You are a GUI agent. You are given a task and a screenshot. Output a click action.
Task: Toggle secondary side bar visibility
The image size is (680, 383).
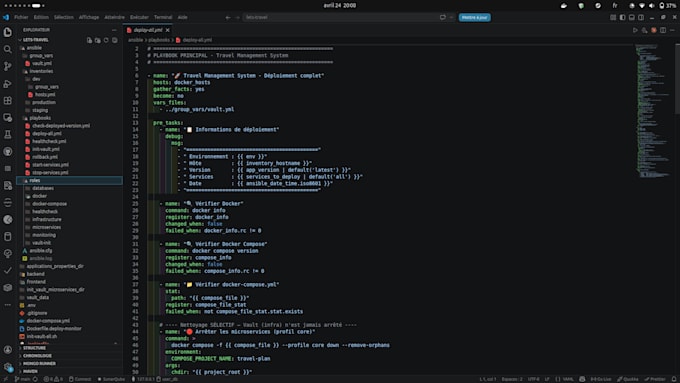click(x=641, y=17)
